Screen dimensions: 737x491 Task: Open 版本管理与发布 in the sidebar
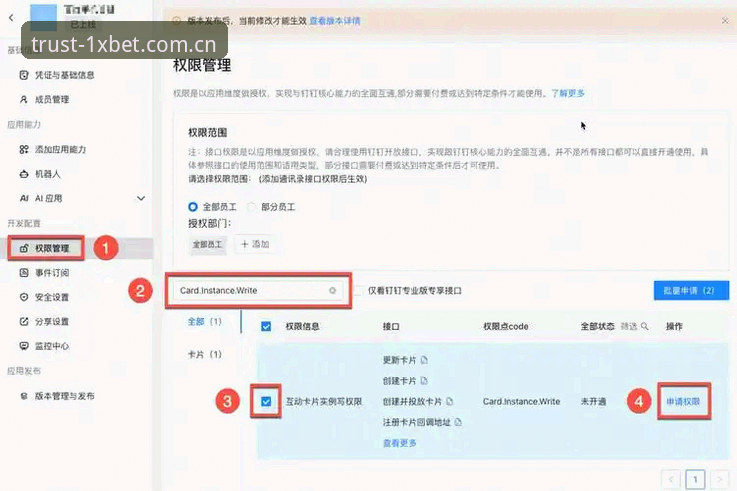point(64,396)
